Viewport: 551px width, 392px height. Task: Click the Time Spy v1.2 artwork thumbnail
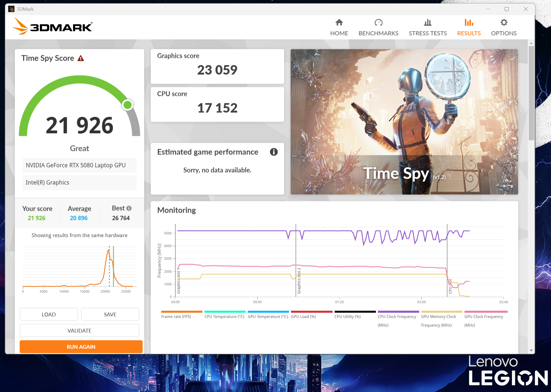click(x=404, y=122)
